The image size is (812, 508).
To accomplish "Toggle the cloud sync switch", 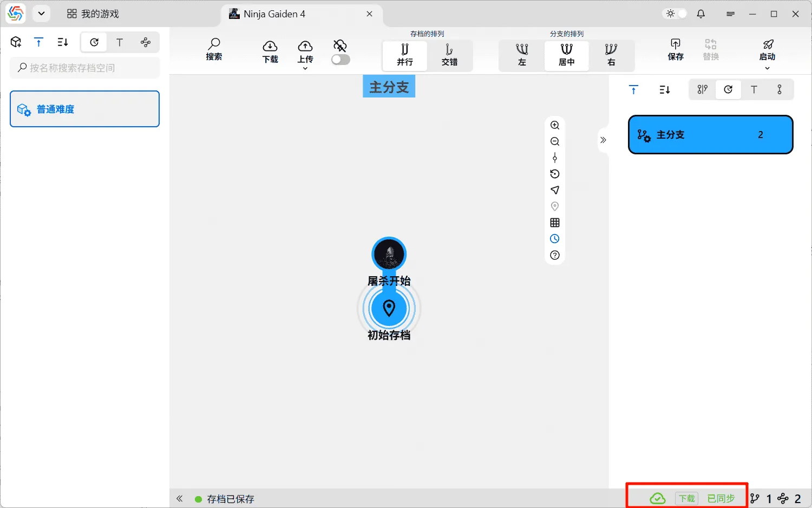I will pyautogui.click(x=340, y=60).
